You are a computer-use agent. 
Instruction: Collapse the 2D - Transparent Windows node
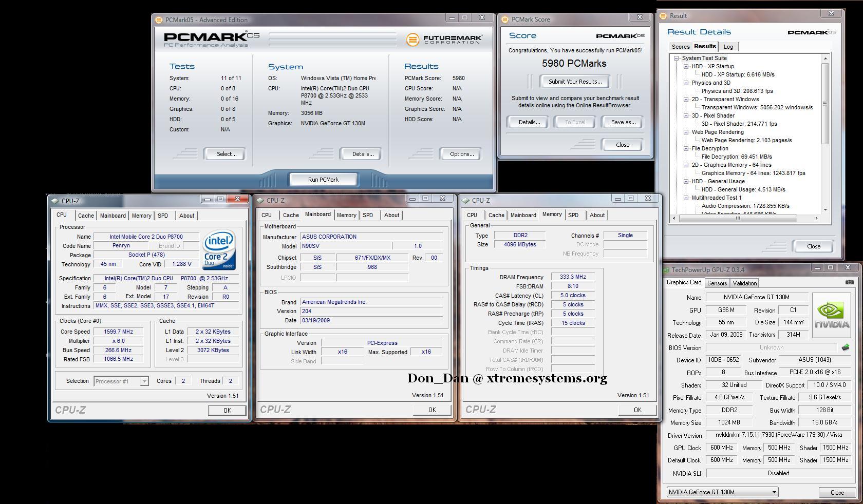686,99
